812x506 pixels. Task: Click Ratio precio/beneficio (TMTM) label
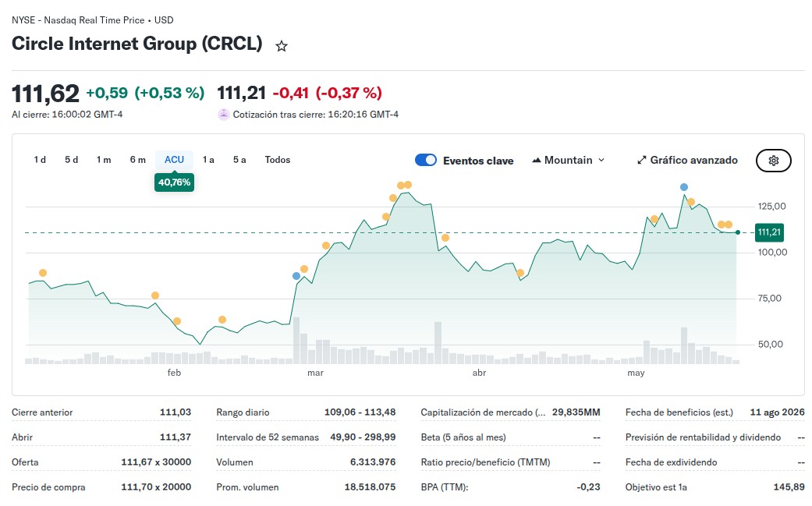coord(486,462)
